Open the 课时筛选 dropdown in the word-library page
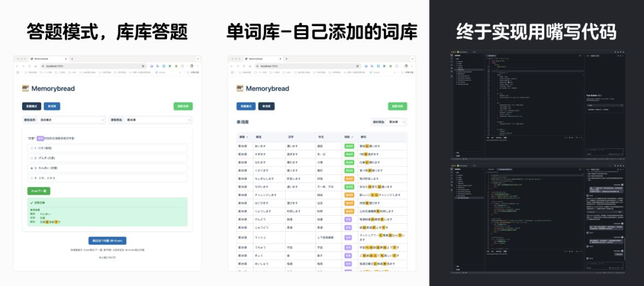644x286 pixels. [x=397, y=122]
